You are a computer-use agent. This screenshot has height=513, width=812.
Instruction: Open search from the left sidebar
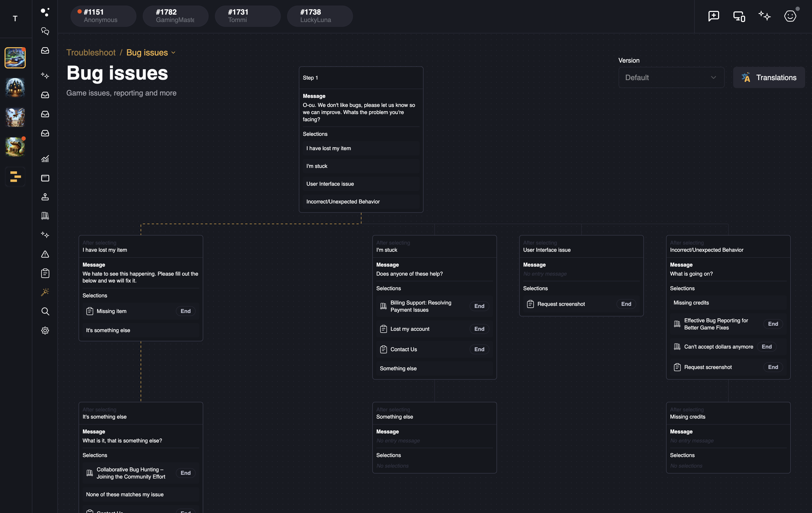(x=45, y=311)
